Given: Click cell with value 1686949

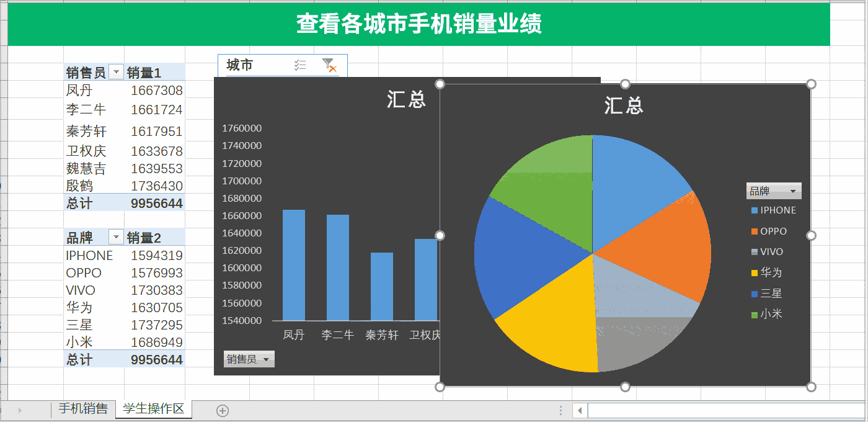Looking at the screenshot, I should click(154, 342).
